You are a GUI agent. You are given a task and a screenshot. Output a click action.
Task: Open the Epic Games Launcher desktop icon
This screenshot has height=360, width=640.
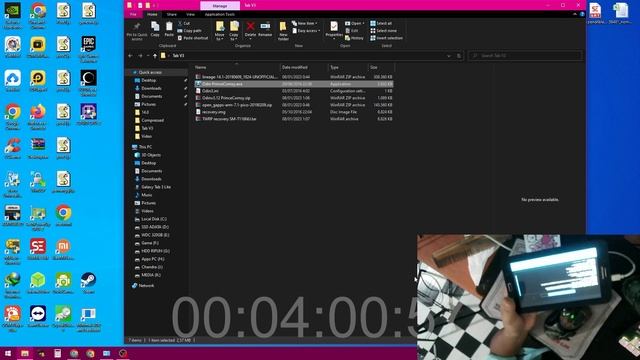(x=89, y=49)
